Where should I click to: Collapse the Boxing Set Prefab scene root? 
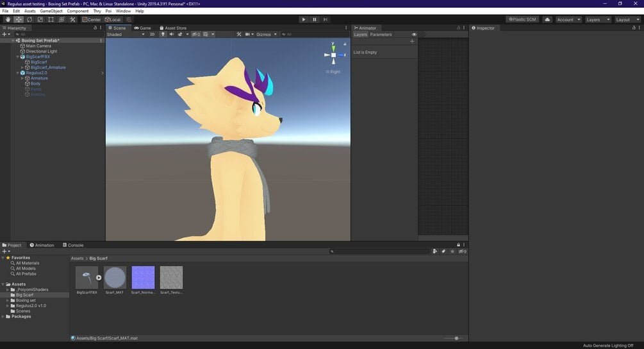point(13,40)
